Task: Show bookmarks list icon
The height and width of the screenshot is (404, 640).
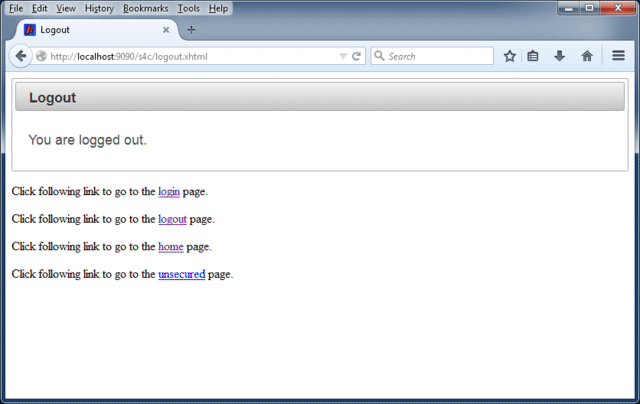Action: click(533, 56)
